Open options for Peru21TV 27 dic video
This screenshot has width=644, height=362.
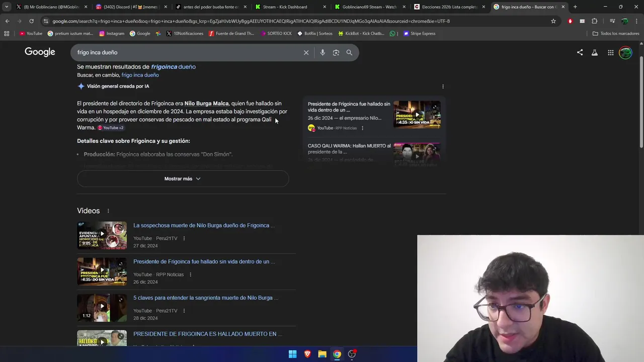[x=184, y=238]
